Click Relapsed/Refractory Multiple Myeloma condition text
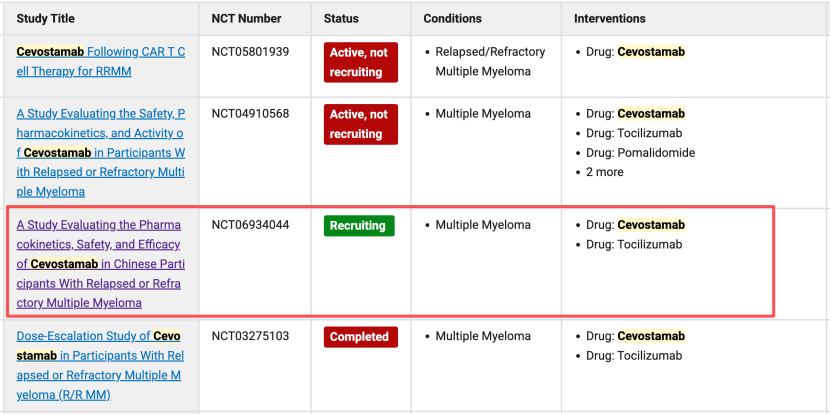Screen dimensions: 830x414 (x=490, y=61)
